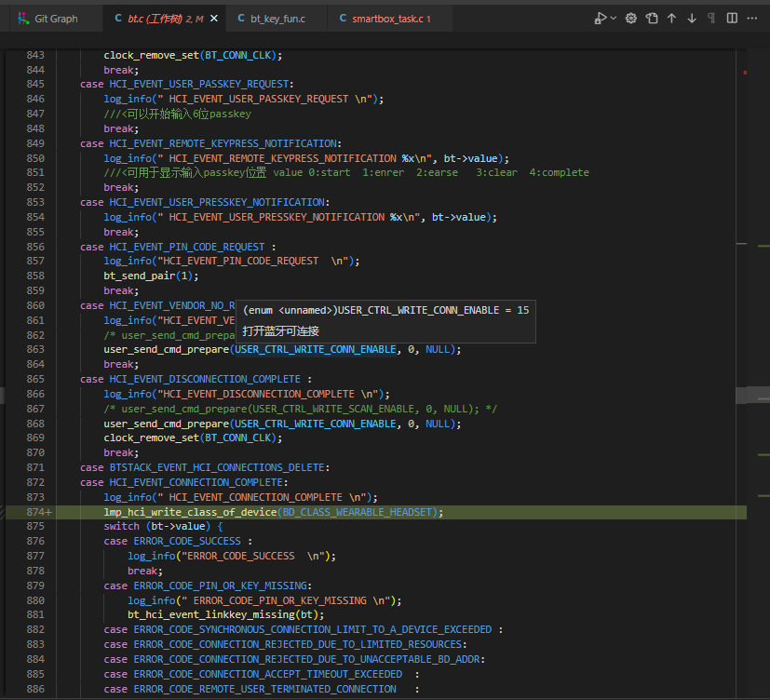Click HCI_EVENT_DISCONNECTION_COMPLETE case label on line 865
Image resolution: width=770 pixels, height=700 pixels.
(205, 379)
